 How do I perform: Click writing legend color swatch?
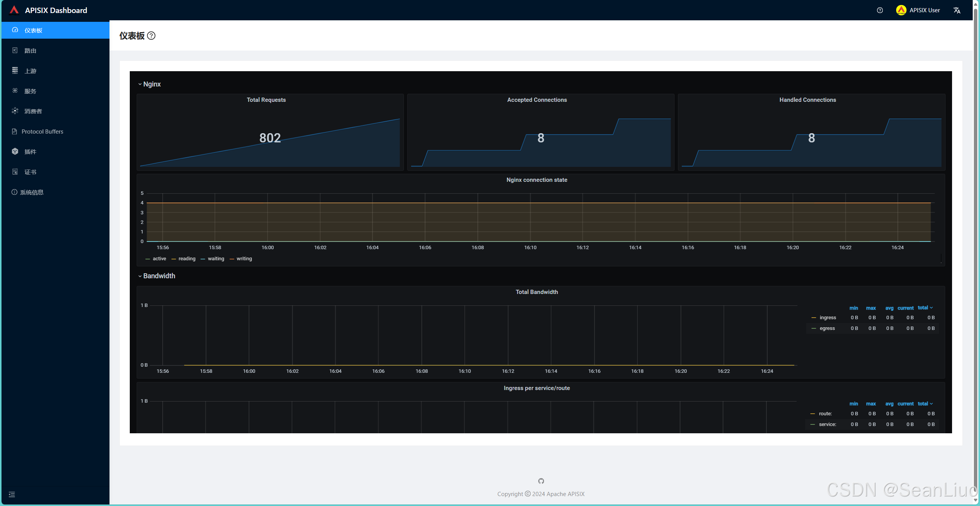coord(232,259)
